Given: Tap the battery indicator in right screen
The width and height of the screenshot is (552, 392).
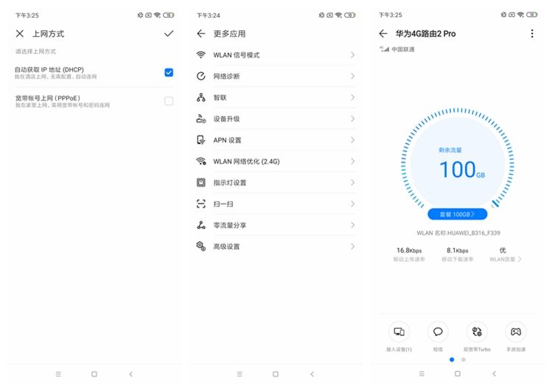Looking at the screenshot, I should 532,15.
